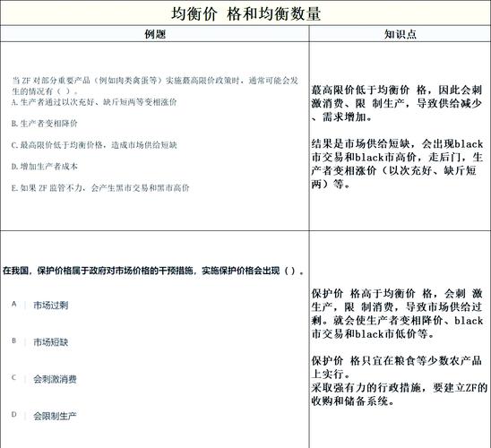
Task: Click note 保护价 格高于均衡价 格
Action: pos(397,314)
